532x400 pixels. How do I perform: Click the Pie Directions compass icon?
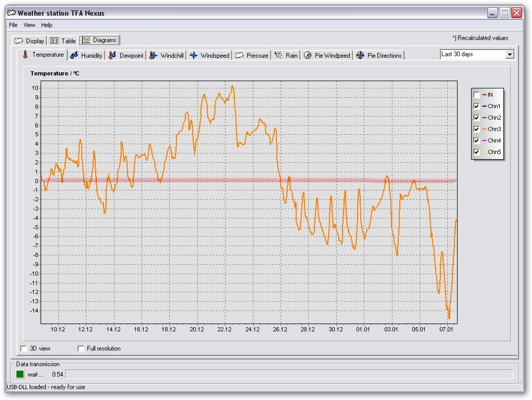(360, 55)
